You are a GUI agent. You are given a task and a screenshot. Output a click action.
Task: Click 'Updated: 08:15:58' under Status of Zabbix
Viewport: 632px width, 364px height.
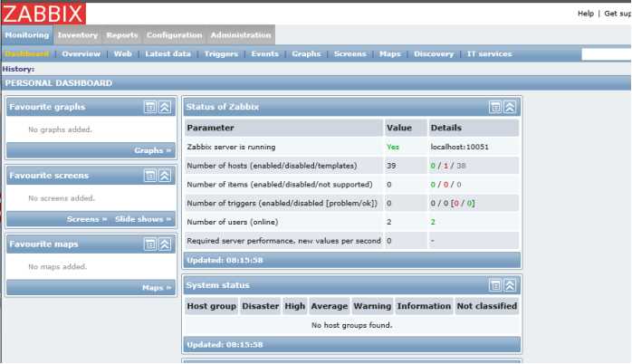click(x=225, y=261)
